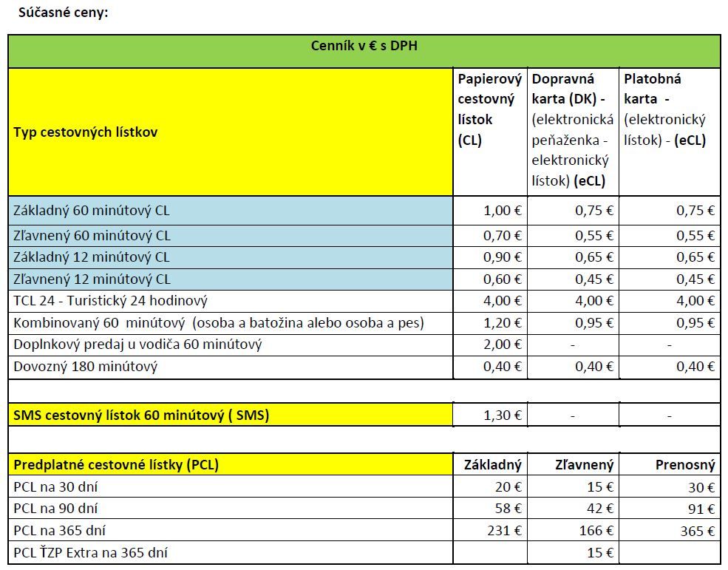The width and height of the screenshot is (728, 570).
Task: Click 'PCL na 30 dní' row label
Action: (x=55, y=487)
